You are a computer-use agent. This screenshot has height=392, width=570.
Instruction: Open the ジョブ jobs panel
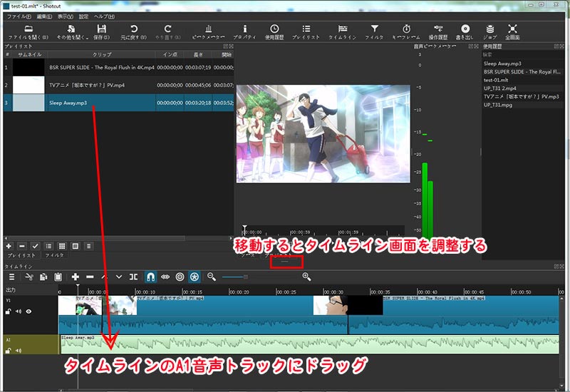pyautogui.click(x=490, y=32)
